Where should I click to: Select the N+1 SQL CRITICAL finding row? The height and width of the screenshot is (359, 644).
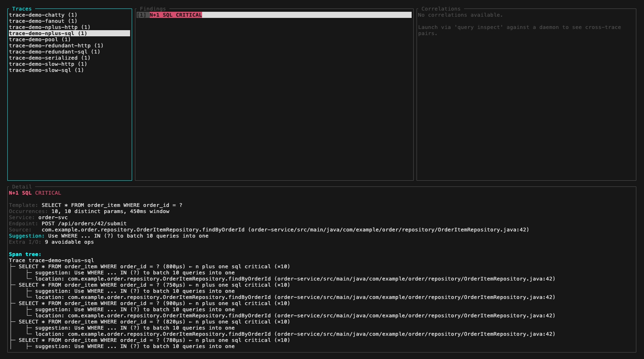pos(274,15)
